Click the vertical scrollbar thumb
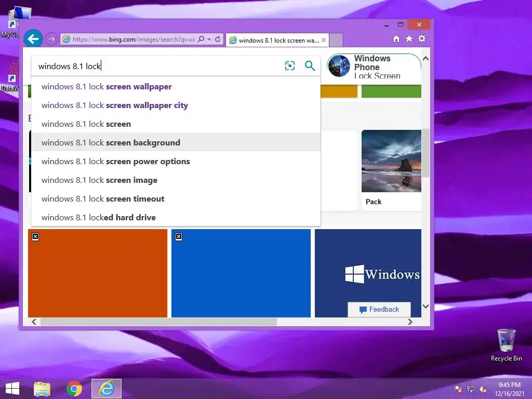The width and height of the screenshot is (532, 399). [425, 153]
